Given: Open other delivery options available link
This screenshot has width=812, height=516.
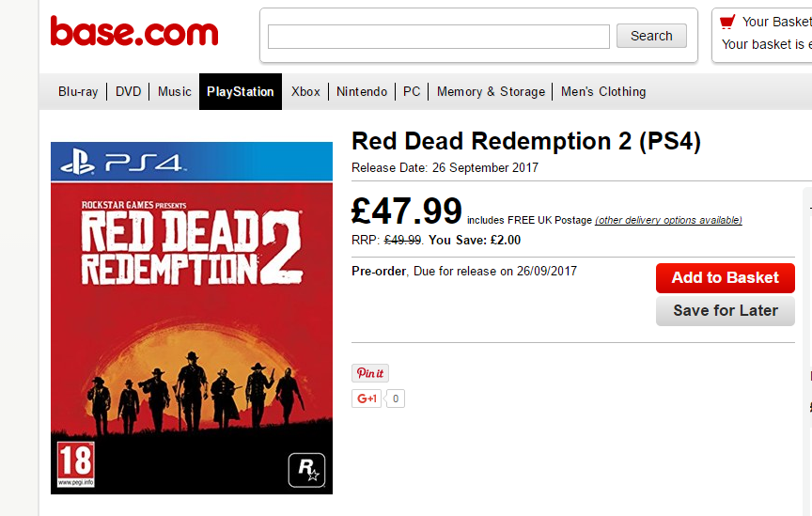Looking at the screenshot, I should [x=669, y=221].
